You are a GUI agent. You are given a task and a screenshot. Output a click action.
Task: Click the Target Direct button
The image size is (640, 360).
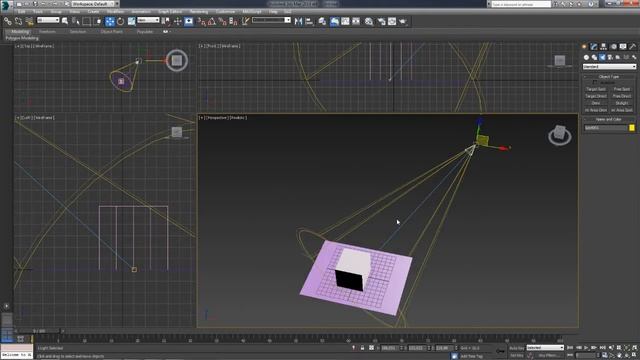coord(596,96)
